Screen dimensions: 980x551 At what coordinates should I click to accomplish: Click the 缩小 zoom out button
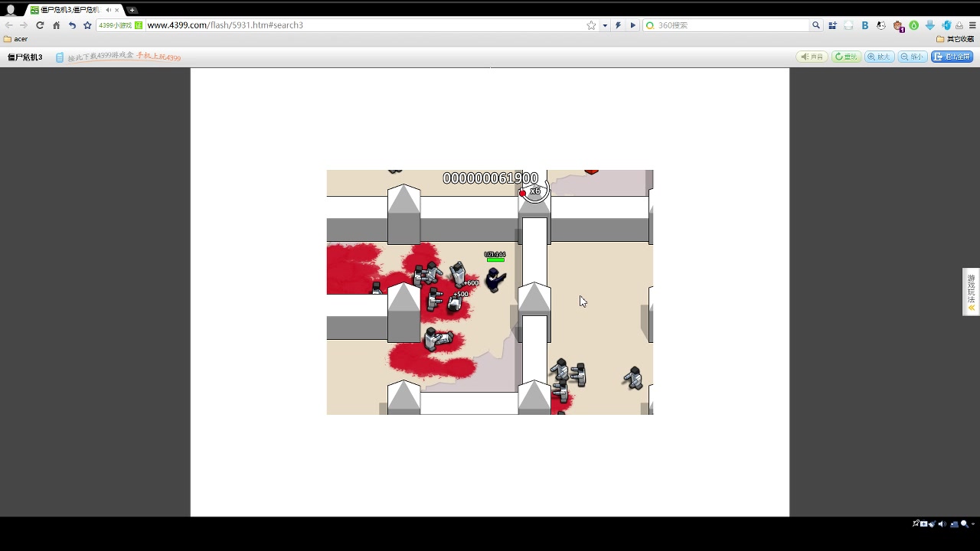coord(913,57)
